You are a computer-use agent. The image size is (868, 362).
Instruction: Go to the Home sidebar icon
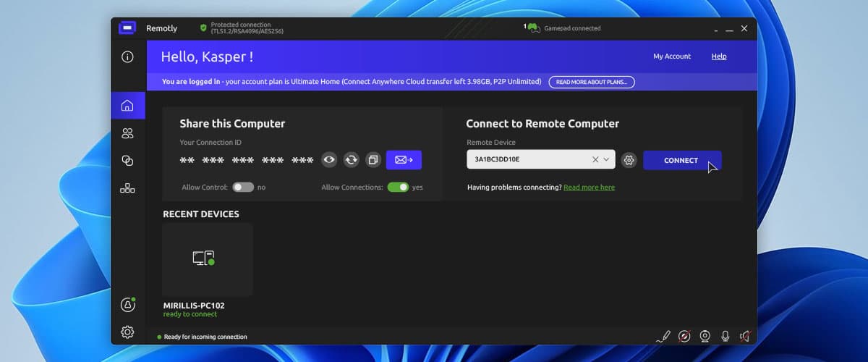[x=127, y=106]
